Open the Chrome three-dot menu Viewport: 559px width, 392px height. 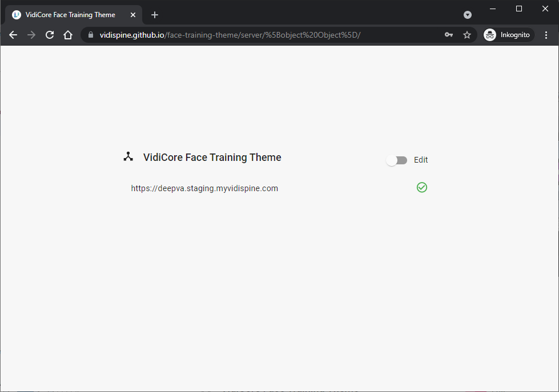coord(546,35)
